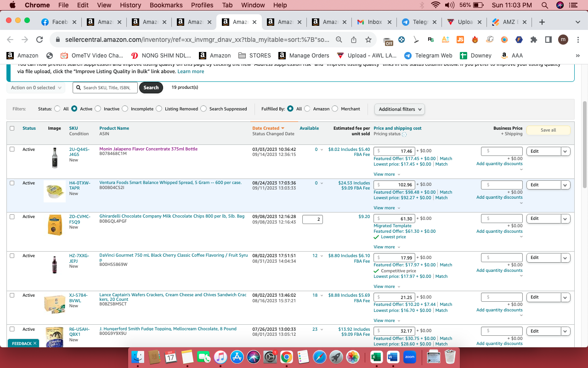This screenshot has width=588, height=368.
Task: Set Fulfilled By to Merchant
Action: [335, 109]
